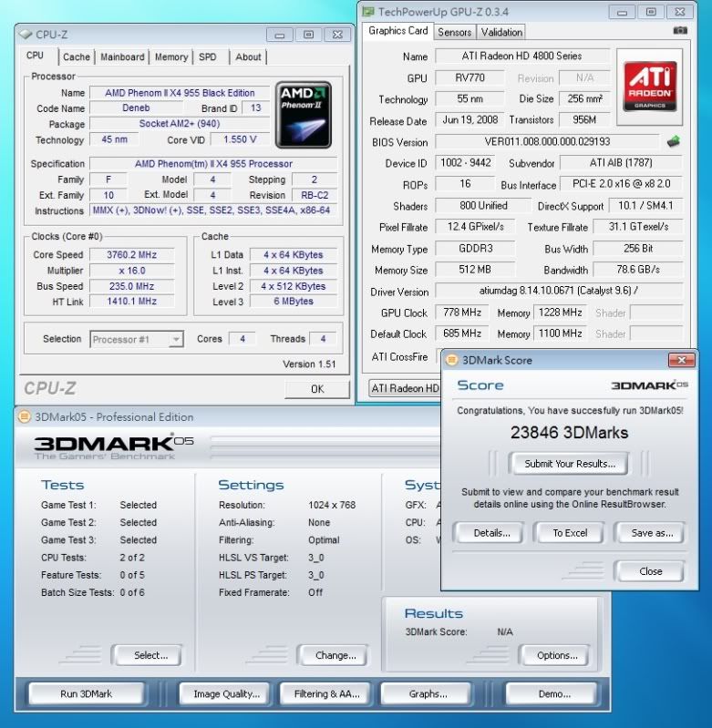Click the Close button in score dialog
The image size is (712, 728).
click(650, 571)
